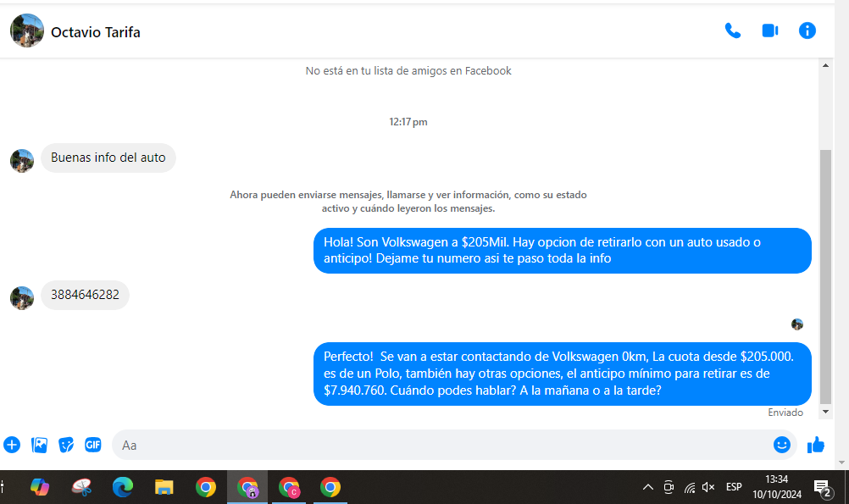Attach a photo or file
This screenshot has width=849, height=504.
(x=39, y=445)
